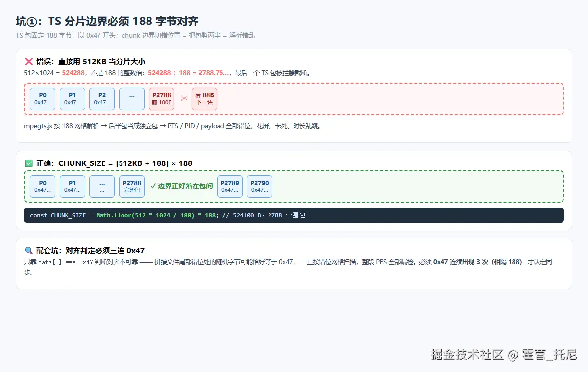This screenshot has height=372, width=588.
Task: Click the heading 错误：直接用 512KB 当分片大小
Action: (91, 62)
